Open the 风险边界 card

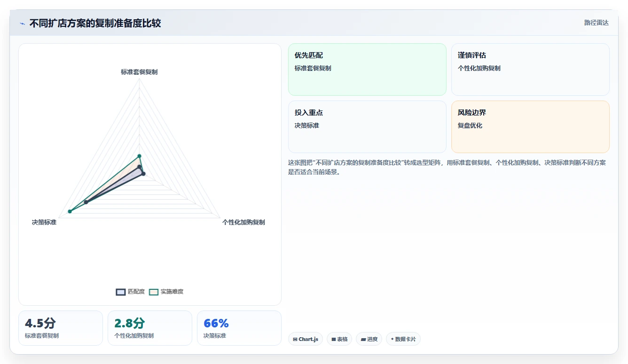coord(530,127)
